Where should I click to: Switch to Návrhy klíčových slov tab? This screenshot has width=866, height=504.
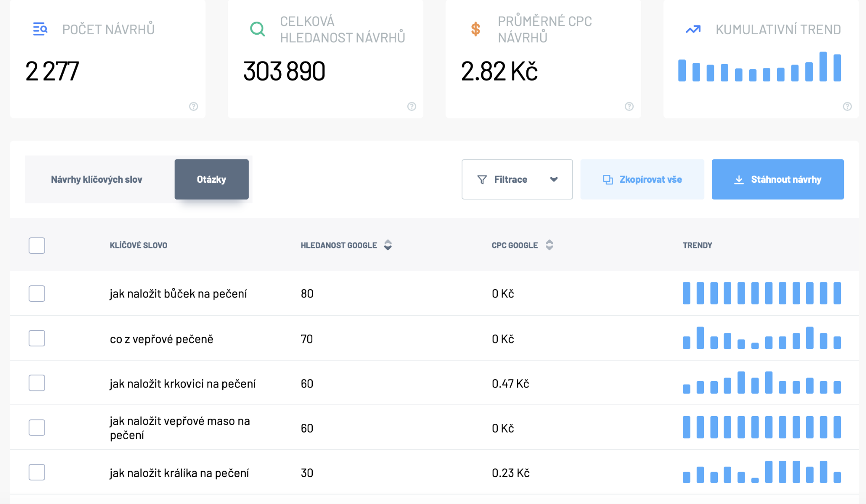(x=97, y=179)
